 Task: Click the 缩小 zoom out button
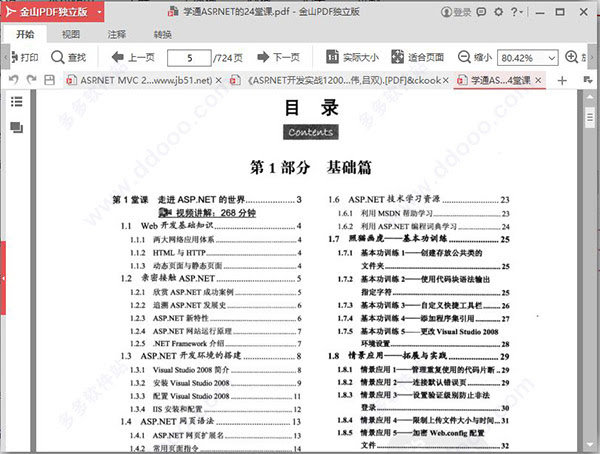[x=474, y=57]
